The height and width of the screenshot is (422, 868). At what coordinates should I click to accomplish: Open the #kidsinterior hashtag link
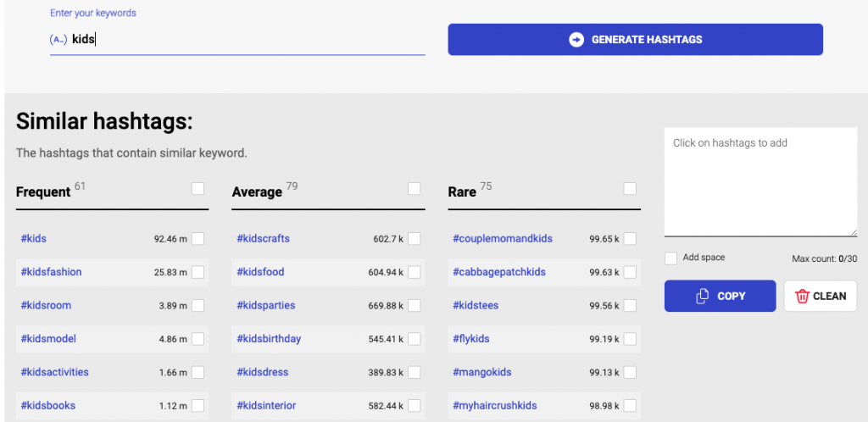point(266,405)
